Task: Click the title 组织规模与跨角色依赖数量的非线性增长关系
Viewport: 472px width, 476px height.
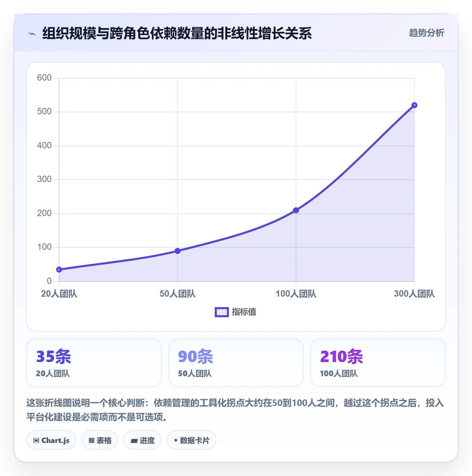Action: (x=177, y=33)
